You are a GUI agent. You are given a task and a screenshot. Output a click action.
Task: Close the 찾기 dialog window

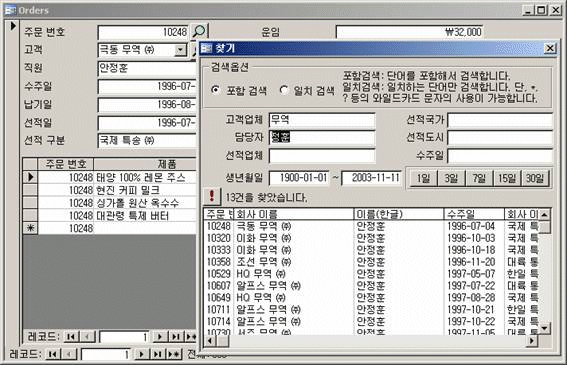[x=550, y=48]
